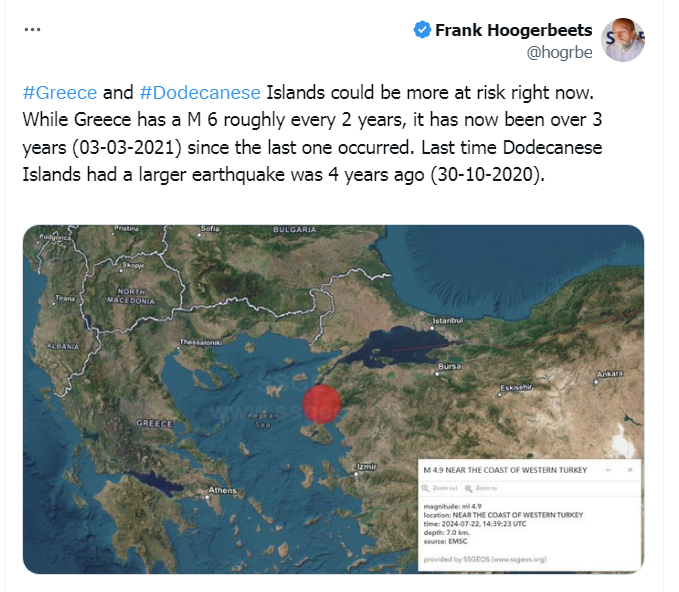Click the Zoom out magnifier in popup
This screenshot has width=679, height=592.
426,487
